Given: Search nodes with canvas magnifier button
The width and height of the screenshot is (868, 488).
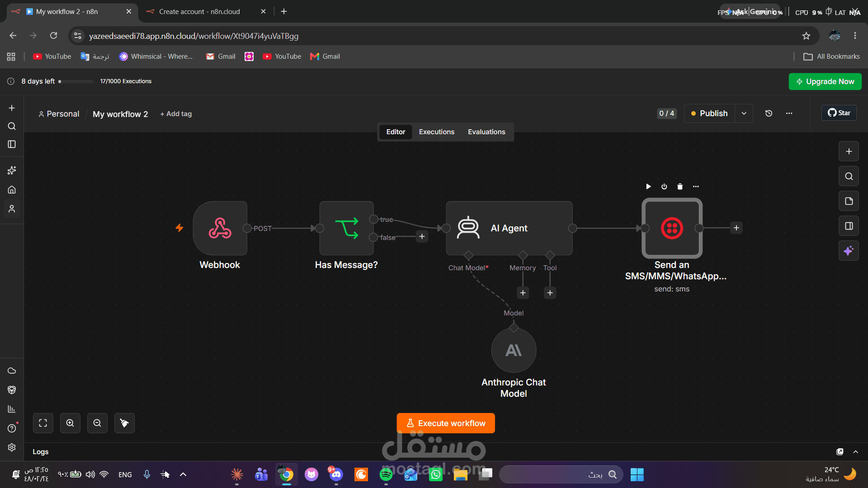Looking at the screenshot, I should (849, 176).
